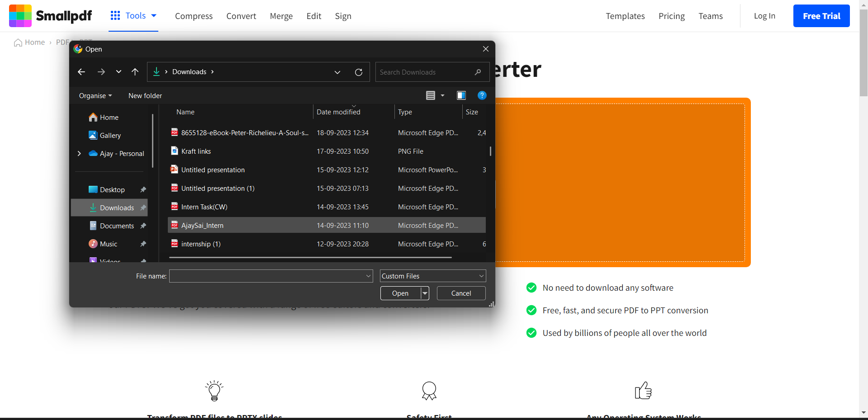Change the file view layout
868x420 pixels.
(x=431, y=95)
